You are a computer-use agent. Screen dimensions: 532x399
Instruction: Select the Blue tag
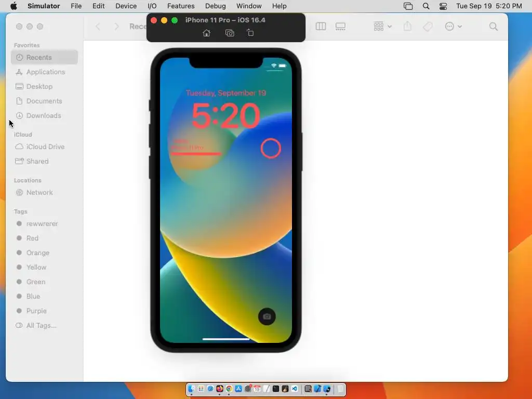point(45,296)
